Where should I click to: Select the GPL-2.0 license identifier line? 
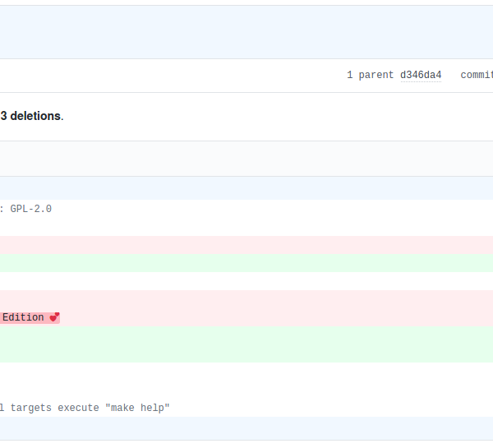tap(26, 209)
